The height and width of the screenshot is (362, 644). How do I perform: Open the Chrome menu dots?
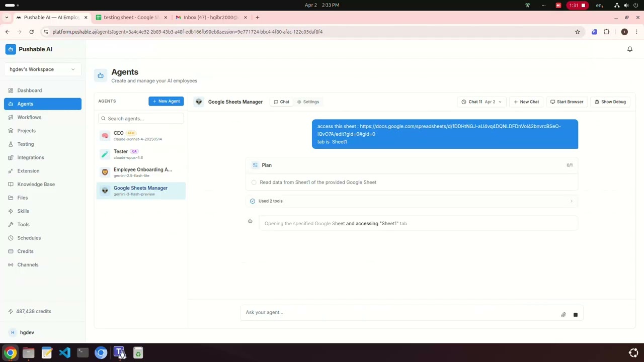(x=636, y=32)
